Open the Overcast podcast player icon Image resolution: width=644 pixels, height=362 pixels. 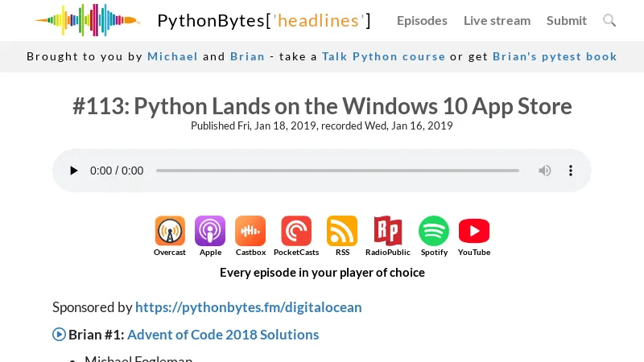tap(170, 231)
